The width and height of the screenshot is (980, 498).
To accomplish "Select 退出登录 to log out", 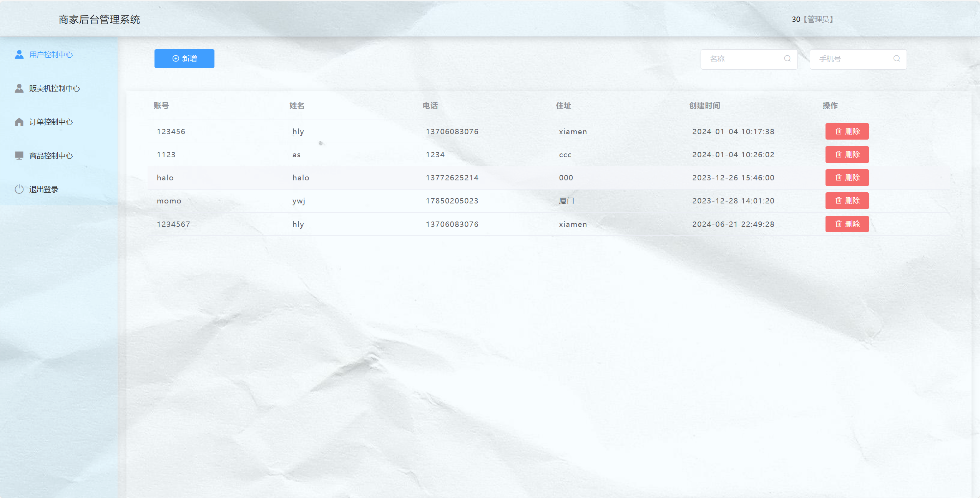I will [x=44, y=189].
